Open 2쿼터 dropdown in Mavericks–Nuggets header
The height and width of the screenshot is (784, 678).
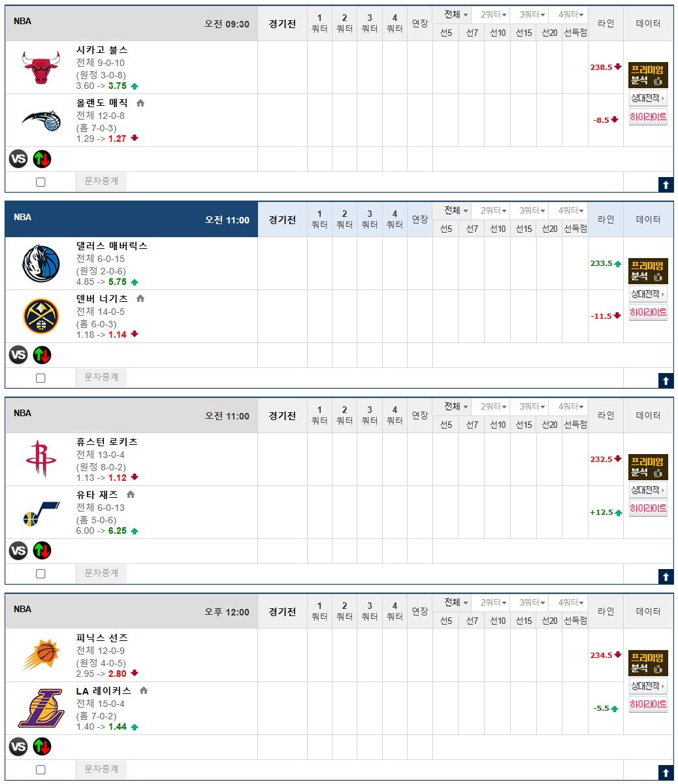click(493, 210)
